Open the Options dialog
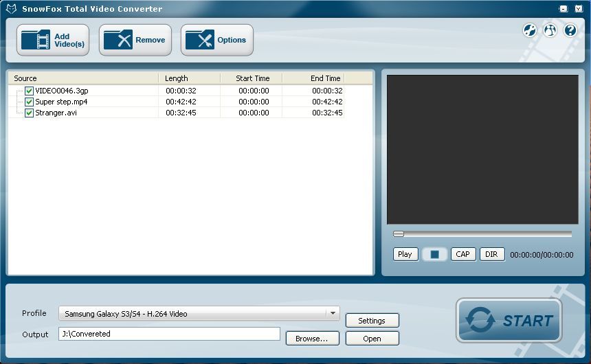This screenshot has height=364, width=591. [216, 40]
